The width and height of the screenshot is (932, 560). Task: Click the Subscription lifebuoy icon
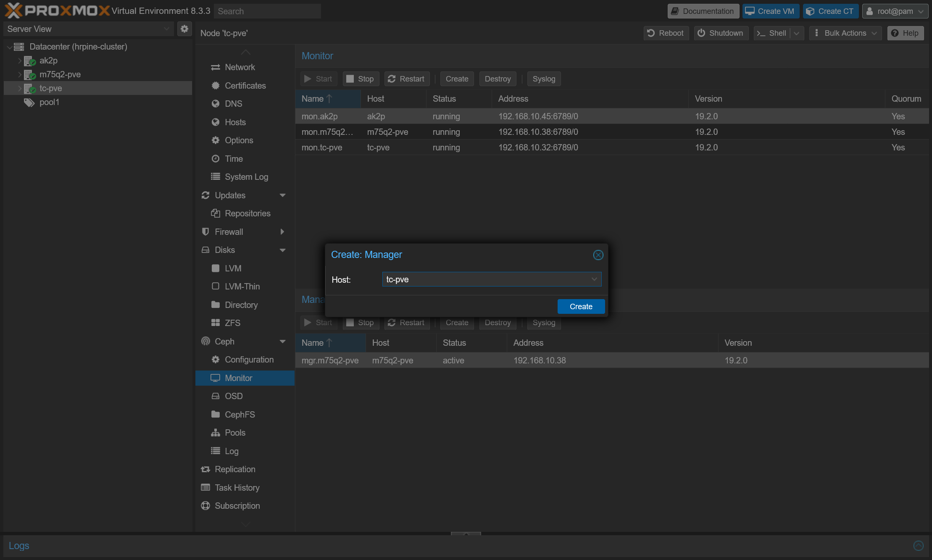click(x=205, y=506)
